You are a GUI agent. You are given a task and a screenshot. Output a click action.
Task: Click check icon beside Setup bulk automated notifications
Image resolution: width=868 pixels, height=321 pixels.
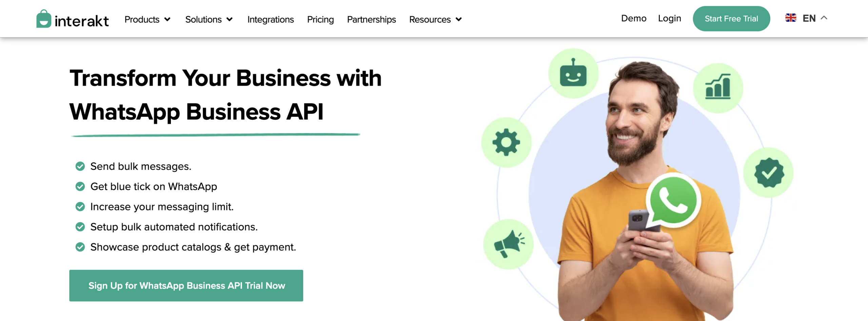tap(80, 227)
